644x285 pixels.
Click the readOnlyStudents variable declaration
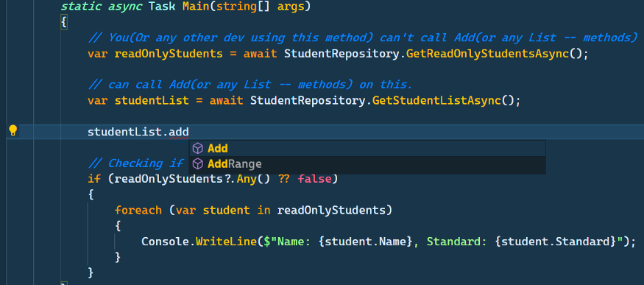point(169,54)
